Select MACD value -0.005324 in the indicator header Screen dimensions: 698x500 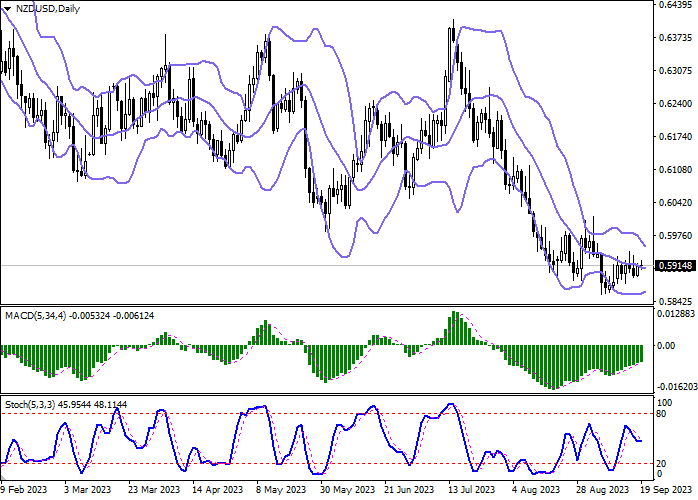pyautogui.click(x=89, y=316)
